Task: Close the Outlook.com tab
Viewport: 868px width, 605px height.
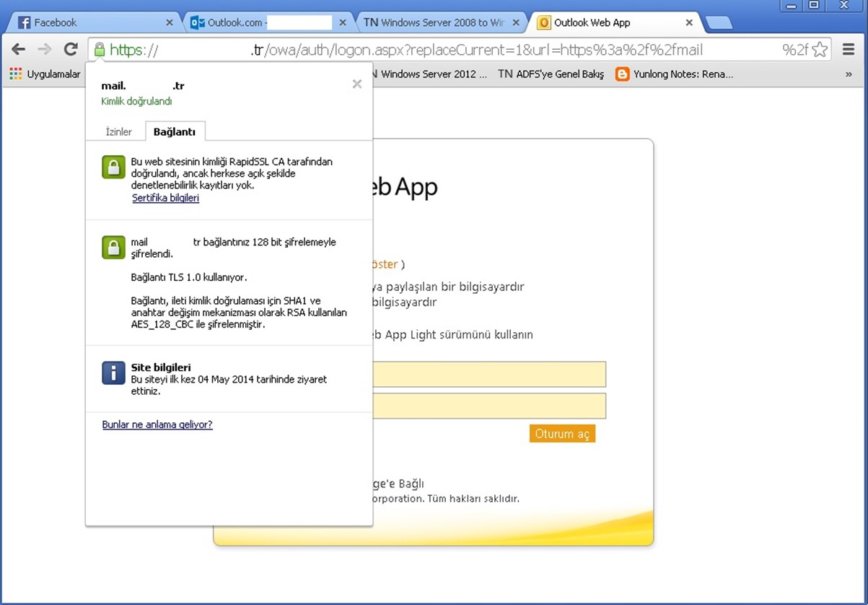Action: (343, 22)
